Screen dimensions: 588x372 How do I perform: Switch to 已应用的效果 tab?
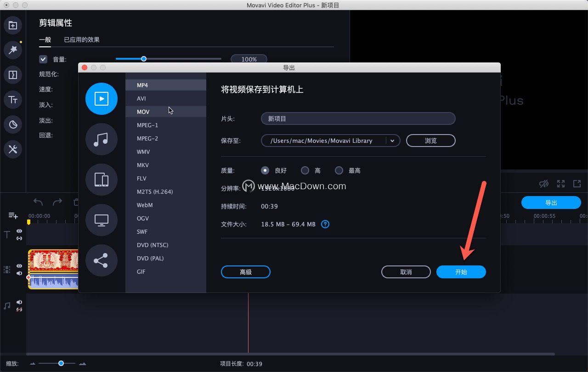click(82, 39)
